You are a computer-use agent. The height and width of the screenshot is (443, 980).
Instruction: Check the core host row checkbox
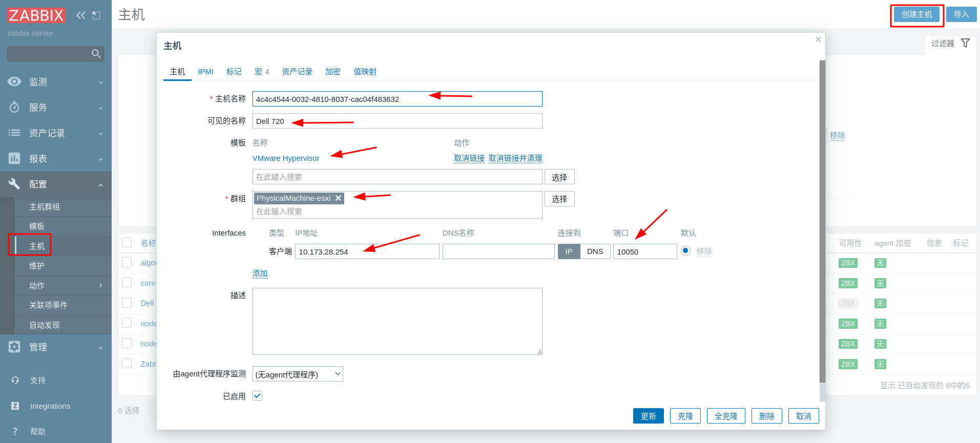pos(127,283)
